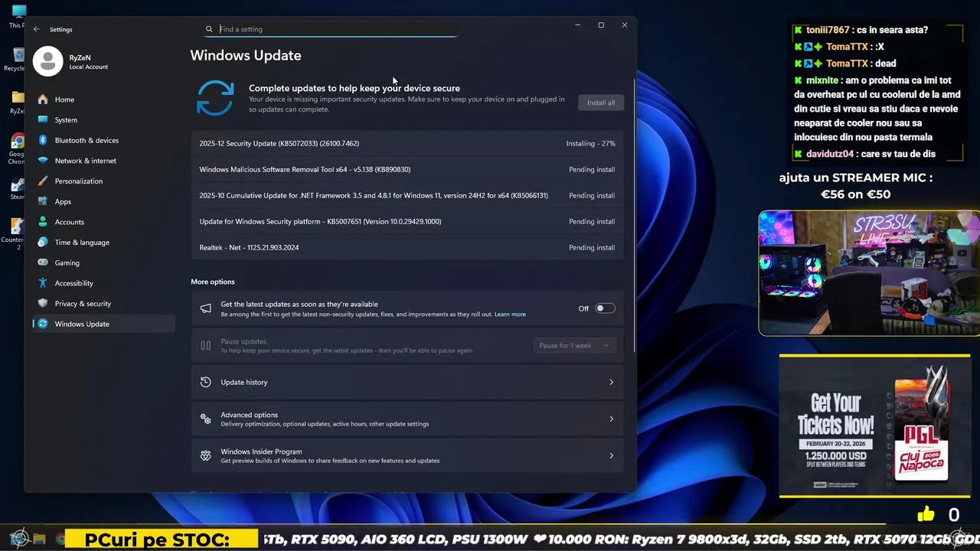Select the Accessibility figure icon
980x551 pixels.
[x=43, y=283]
